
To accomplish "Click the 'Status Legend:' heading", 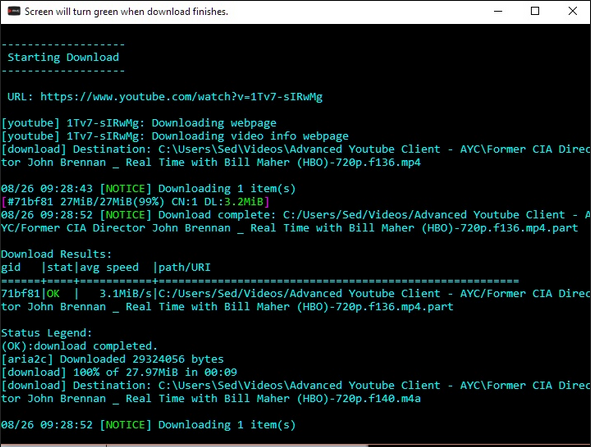I will 47,333.
